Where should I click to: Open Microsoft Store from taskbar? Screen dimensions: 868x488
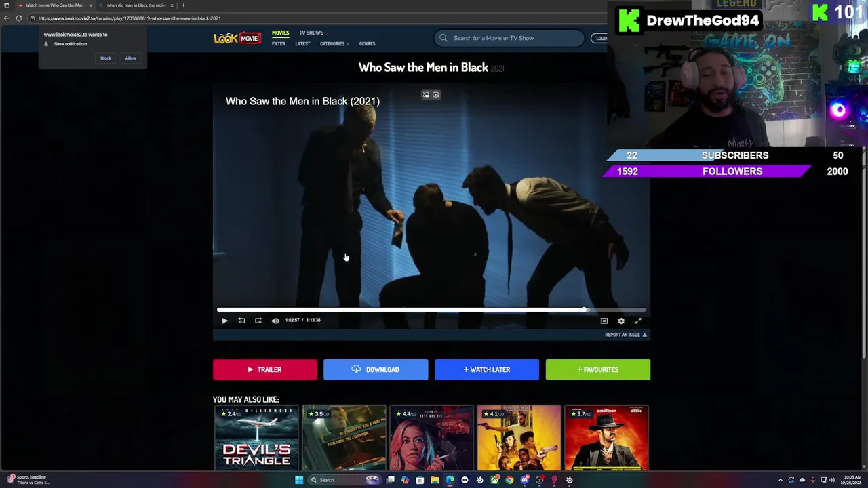[420, 480]
